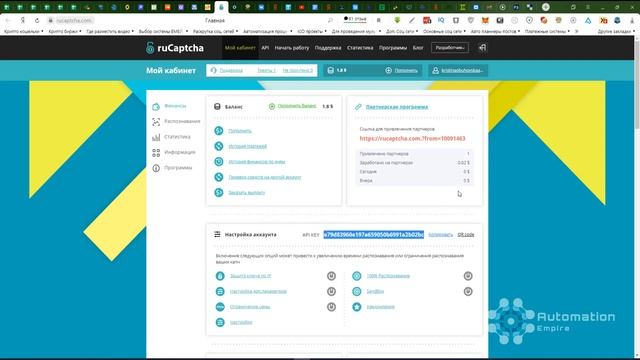This screenshot has width=640, height=360.
Task: Expand Крипто кошельки bookmarks folder
Action: (23, 31)
